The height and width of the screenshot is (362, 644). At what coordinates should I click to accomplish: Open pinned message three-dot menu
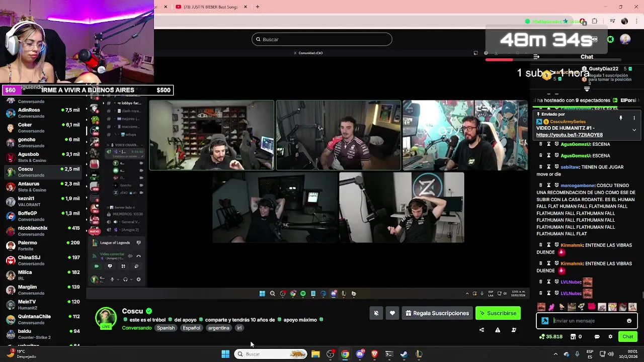(634, 118)
